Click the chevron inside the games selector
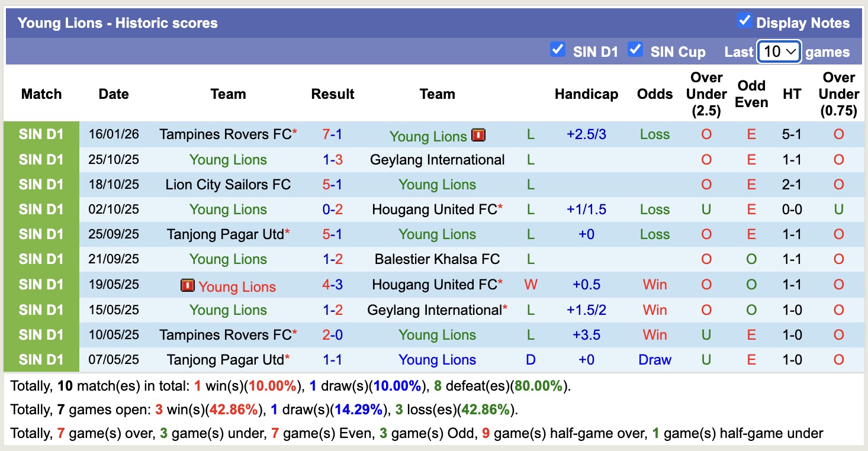 tap(792, 52)
